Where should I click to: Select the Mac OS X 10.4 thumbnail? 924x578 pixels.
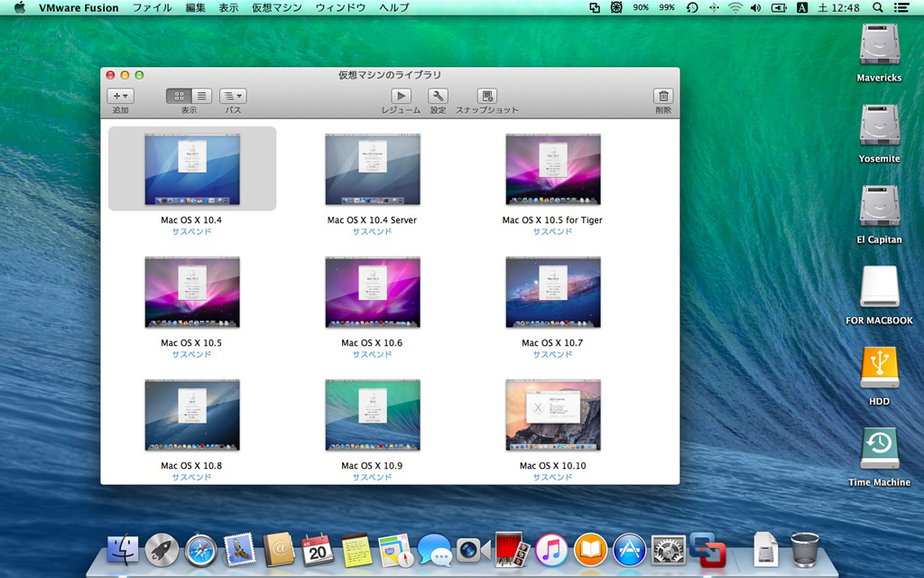pos(192,169)
